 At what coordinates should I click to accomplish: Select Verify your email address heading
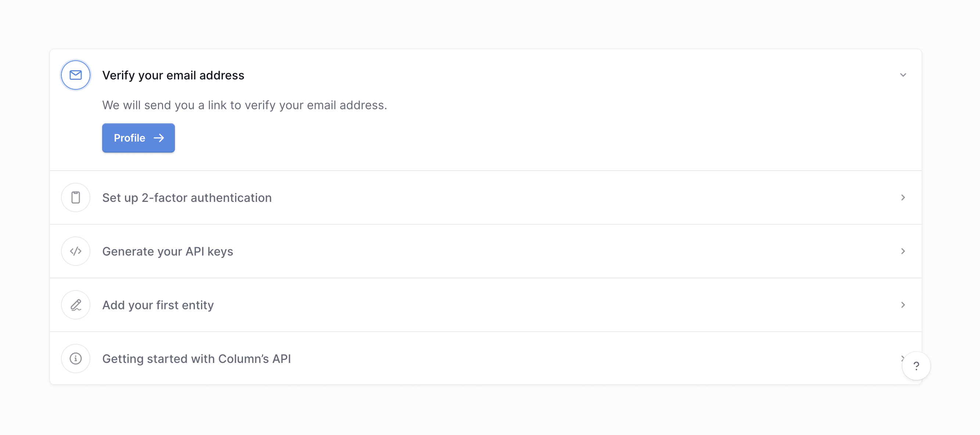point(173,75)
